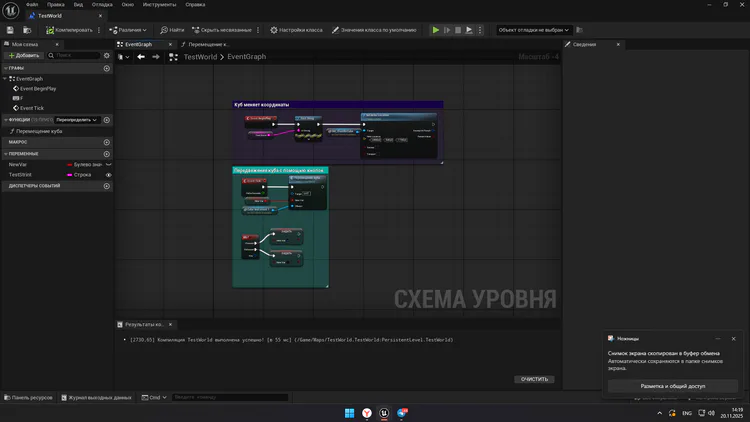Viewport: 750px width, 422px height.
Task: Select the Event Tick item
Action: (x=32, y=108)
